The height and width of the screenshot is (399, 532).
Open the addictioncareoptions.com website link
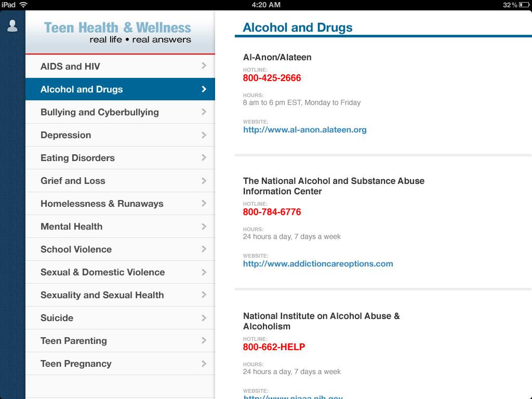(x=318, y=263)
